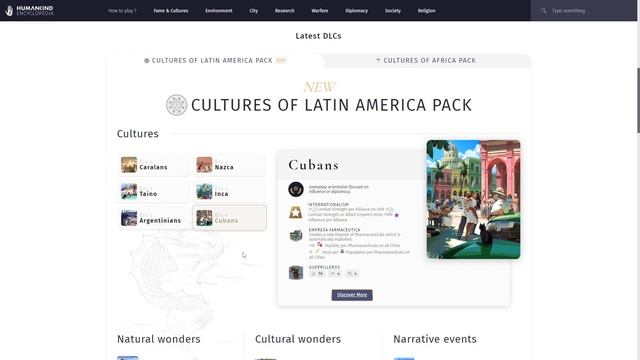The width and height of the screenshot is (640, 360).
Task: Click the Empresa Farmaceutica building icon
Action: (296, 236)
